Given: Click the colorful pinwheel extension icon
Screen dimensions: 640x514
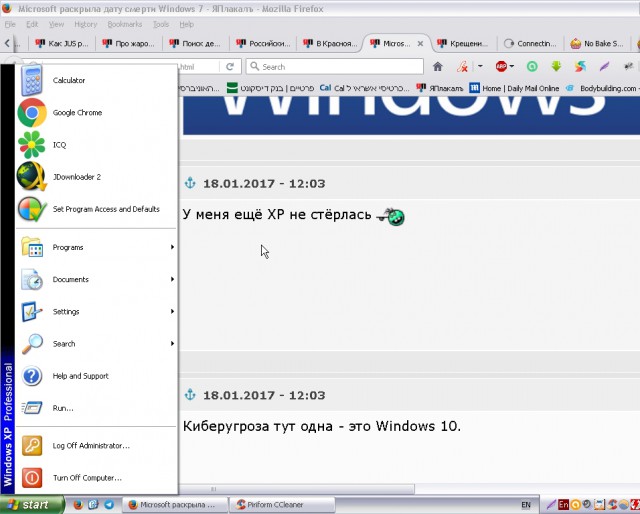Looking at the screenshot, I should pyautogui.click(x=580, y=67).
